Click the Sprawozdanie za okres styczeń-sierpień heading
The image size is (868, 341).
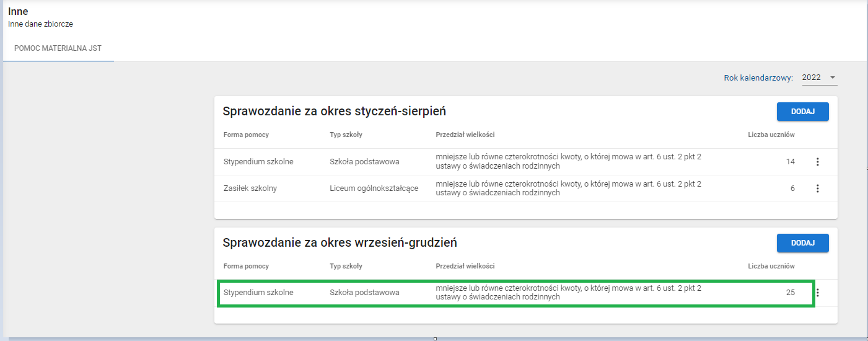point(334,112)
